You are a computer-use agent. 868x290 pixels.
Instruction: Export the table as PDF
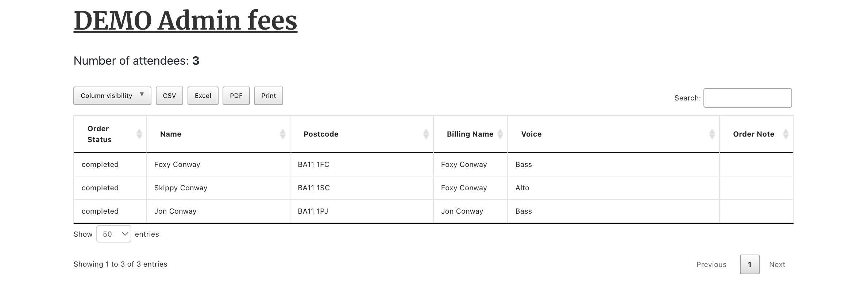click(x=236, y=96)
